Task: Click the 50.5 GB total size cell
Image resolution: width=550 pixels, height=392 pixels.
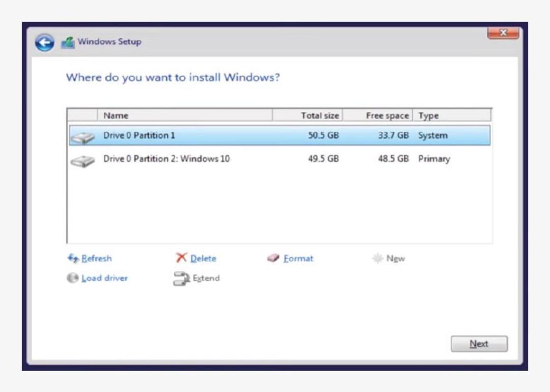Action: (323, 135)
